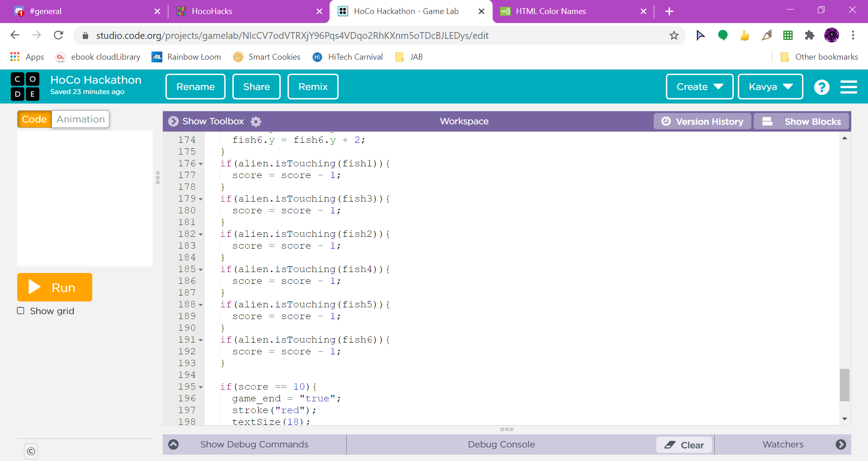Open the Create dropdown

click(699, 87)
